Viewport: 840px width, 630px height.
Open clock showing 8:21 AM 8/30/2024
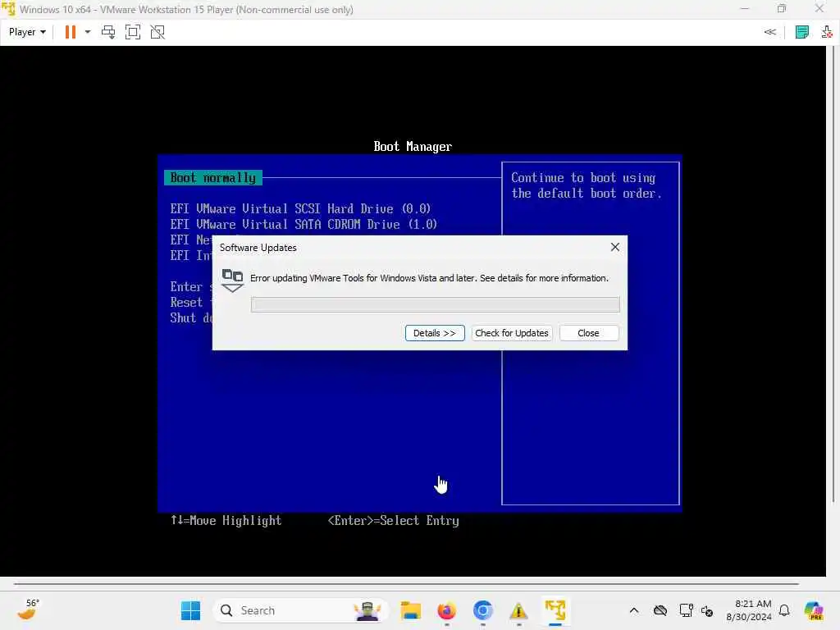point(748,610)
